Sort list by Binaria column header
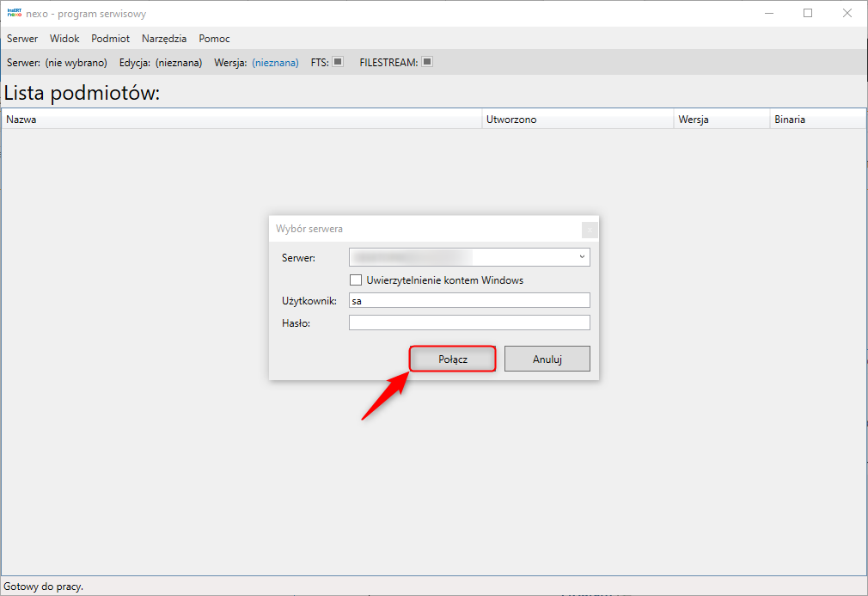Screen dimensions: 868x596 pos(817,119)
